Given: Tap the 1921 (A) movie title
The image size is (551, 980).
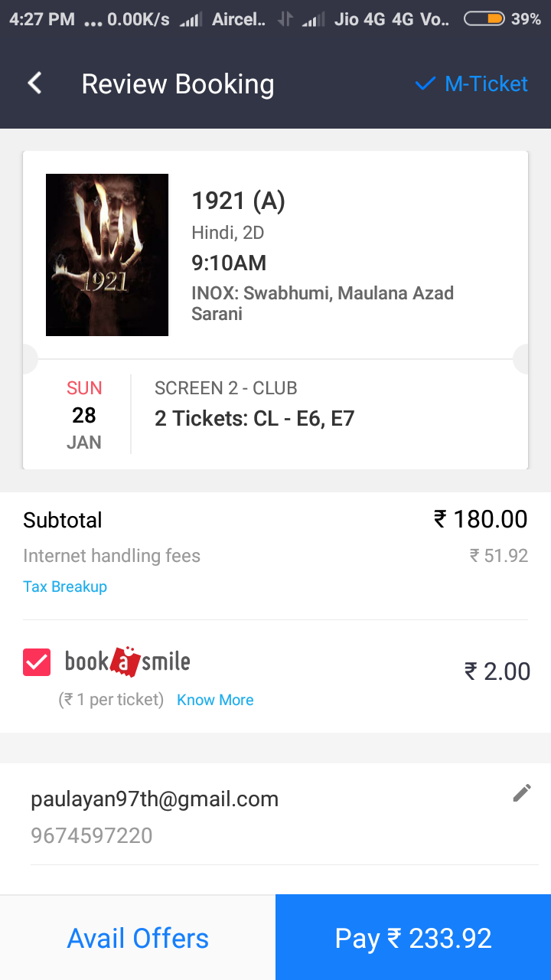Looking at the screenshot, I should (238, 201).
